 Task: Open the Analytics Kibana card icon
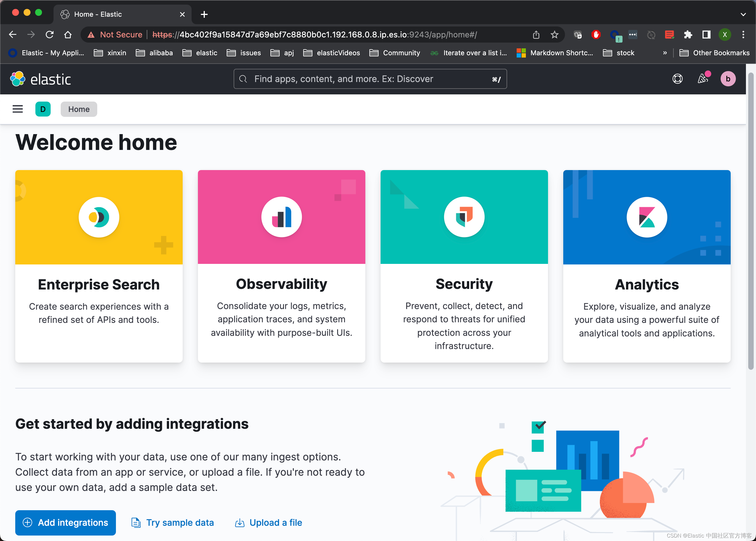[x=646, y=217]
